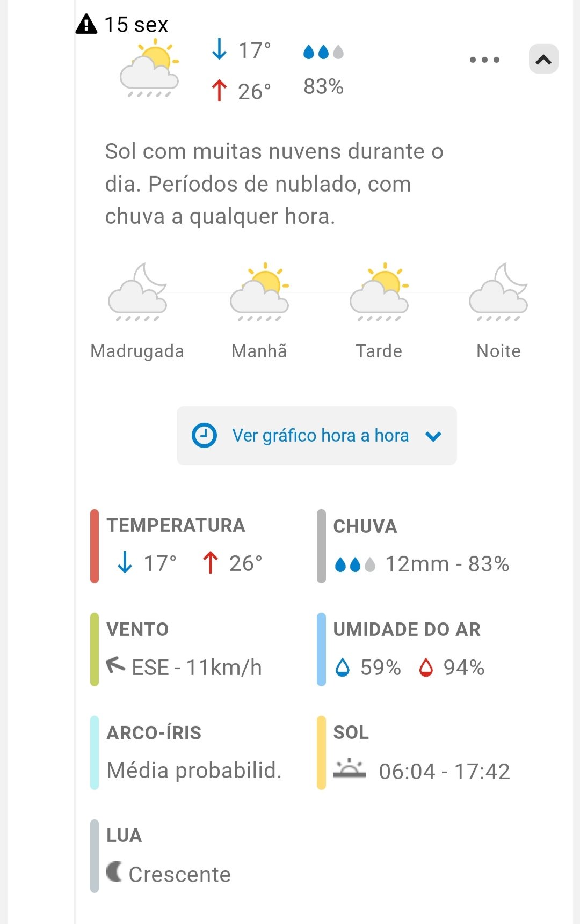Select the Noite period label
This screenshot has width=580, height=924.
pyautogui.click(x=498, y=351)
